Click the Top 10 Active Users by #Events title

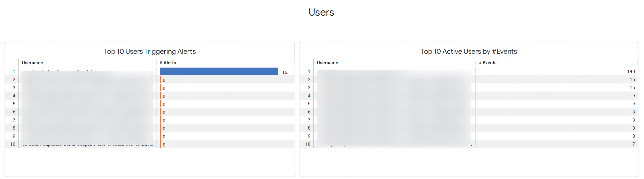(x=469, y=51)
